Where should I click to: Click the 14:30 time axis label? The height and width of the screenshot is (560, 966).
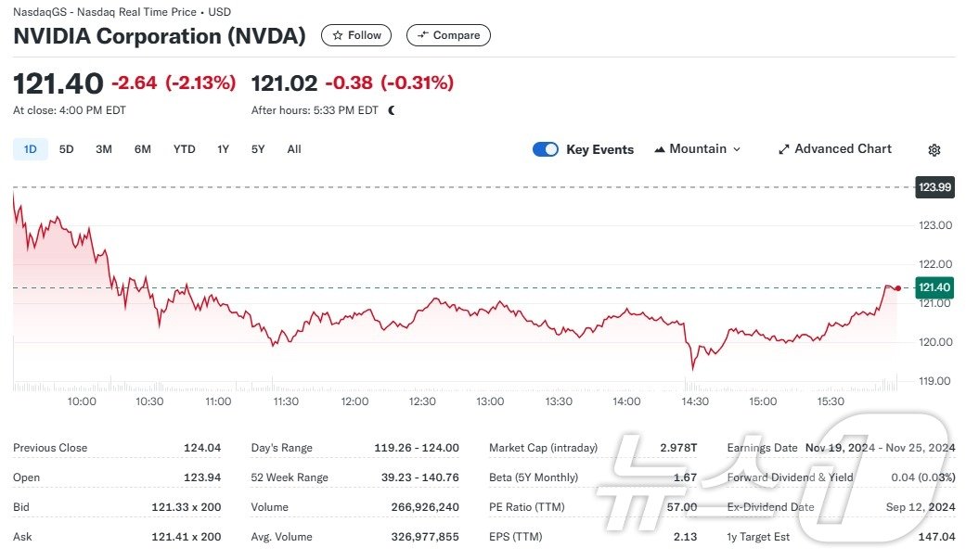[695, 401]
